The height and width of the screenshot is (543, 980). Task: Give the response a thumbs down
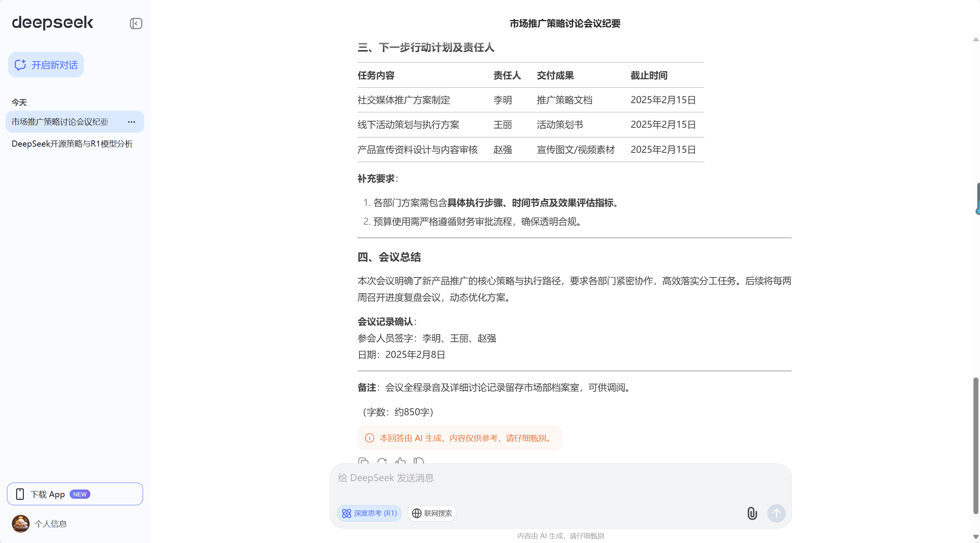click(x=419, y=462)
